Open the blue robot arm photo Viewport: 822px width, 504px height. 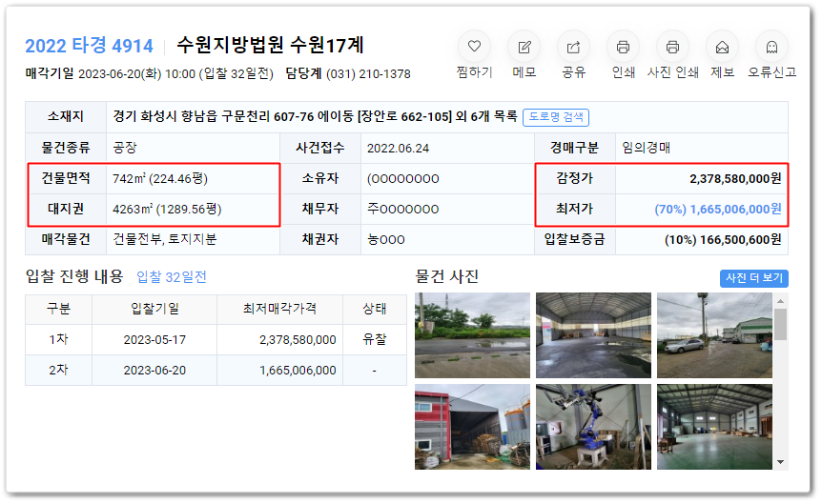click(x=593, y=427)
